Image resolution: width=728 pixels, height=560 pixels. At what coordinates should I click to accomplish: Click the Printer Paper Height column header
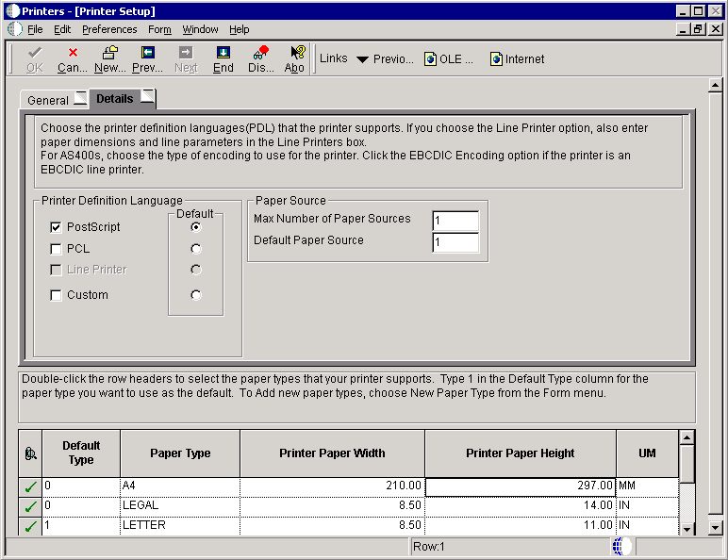tap(521, 453)
